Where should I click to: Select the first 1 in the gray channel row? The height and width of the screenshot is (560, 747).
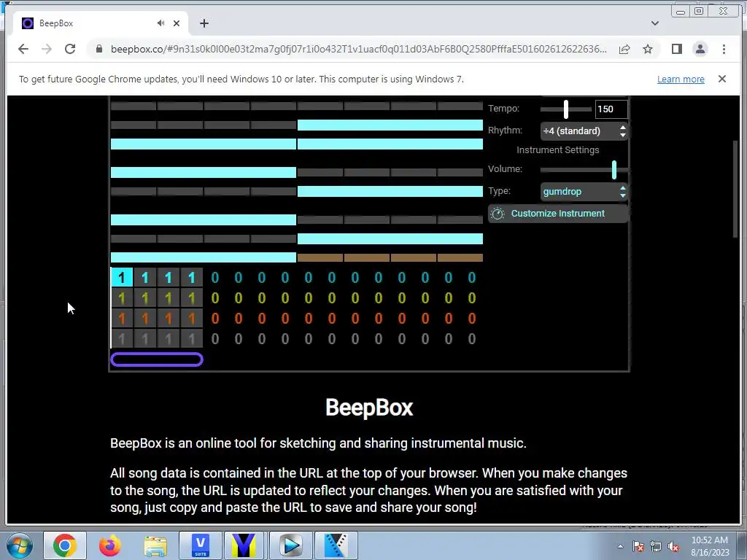click(122, 338)
